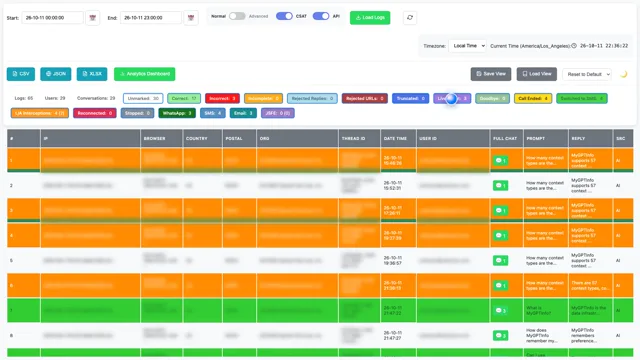Turn off the API toggle

click(321, 16)
